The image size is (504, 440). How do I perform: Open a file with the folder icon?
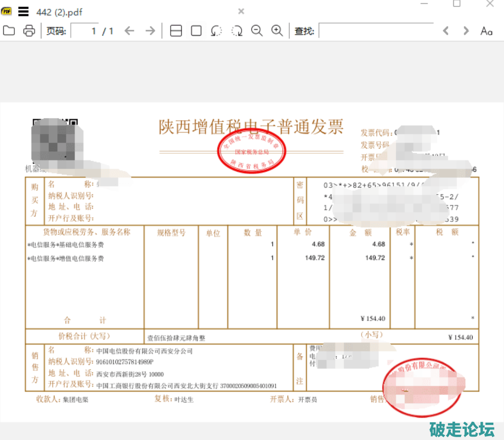click(x=9, y=31)
